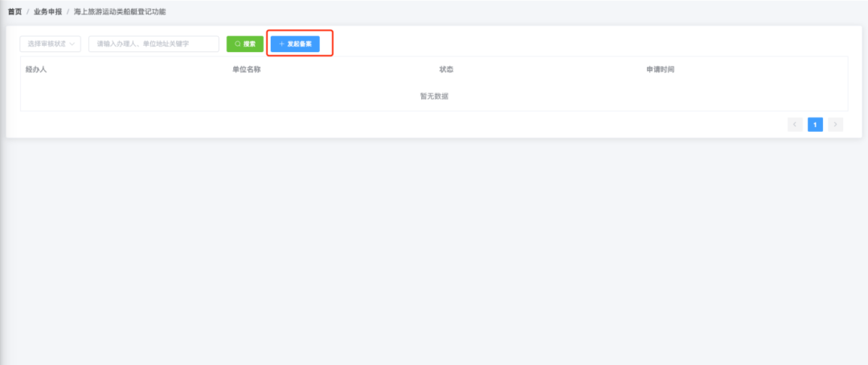Click the 首页 breadcrumb
The width and height of the screenshot is (868, 365).
point(14,12)
